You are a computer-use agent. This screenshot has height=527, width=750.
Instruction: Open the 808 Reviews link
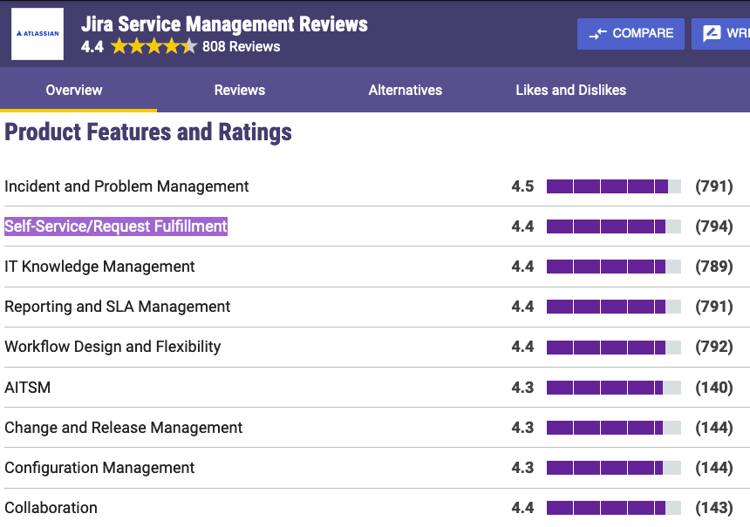pos(241,46)
